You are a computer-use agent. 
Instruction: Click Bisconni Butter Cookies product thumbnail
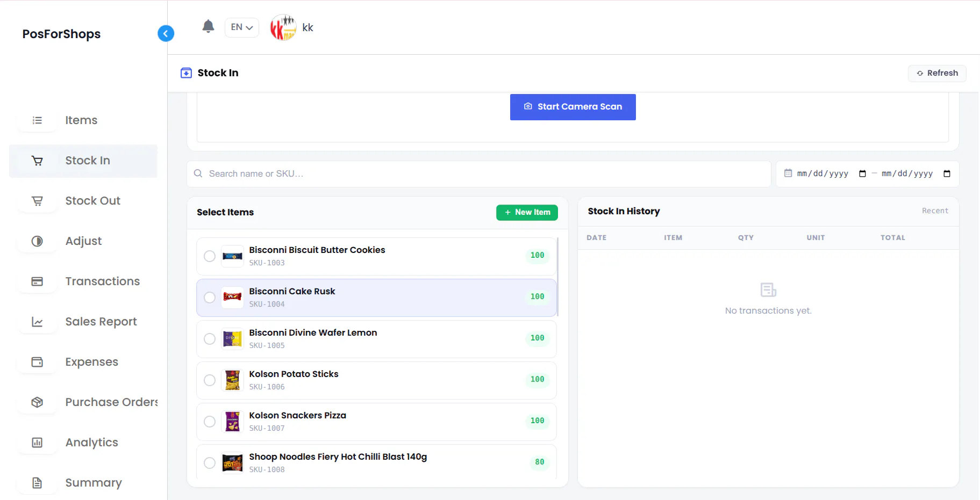(233, 256)
